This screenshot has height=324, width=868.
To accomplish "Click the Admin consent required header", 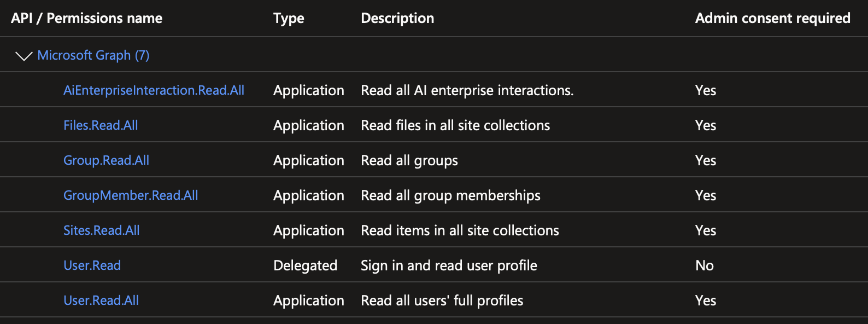I will point(772,18).
